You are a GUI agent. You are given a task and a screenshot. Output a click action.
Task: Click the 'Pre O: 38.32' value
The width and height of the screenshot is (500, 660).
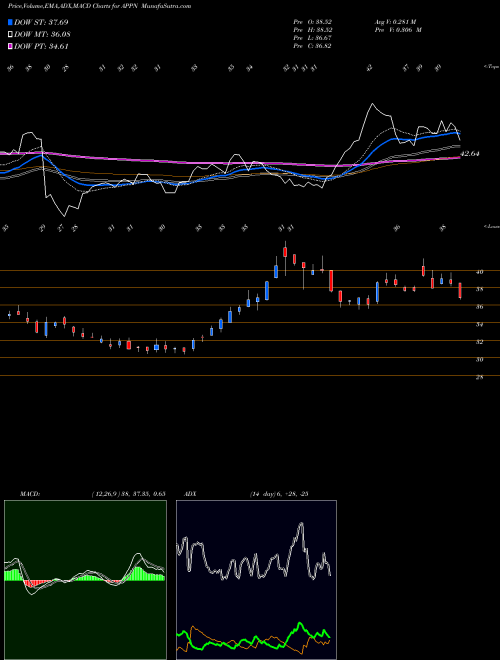(x=312, y=22)
